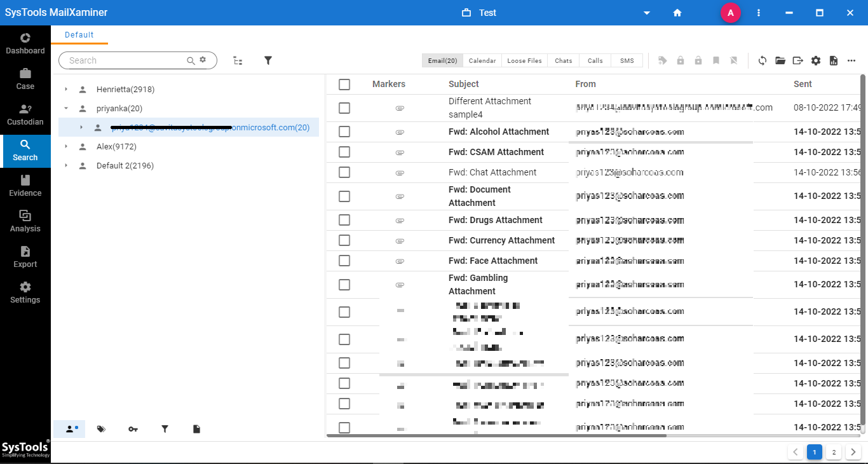Go to page 2 of results
Image resolution: width=868 pixels, height=464 pixels.
click(x=834, y=452)
